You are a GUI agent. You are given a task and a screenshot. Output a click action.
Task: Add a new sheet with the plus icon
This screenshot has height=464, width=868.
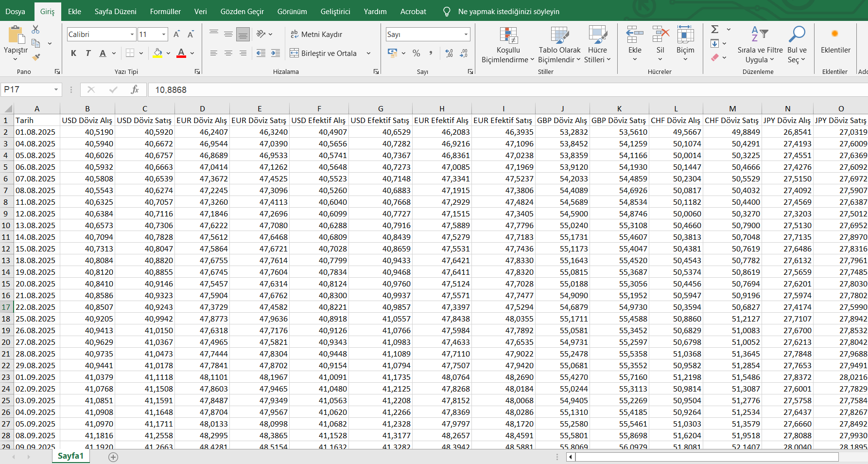pos(113,457)
